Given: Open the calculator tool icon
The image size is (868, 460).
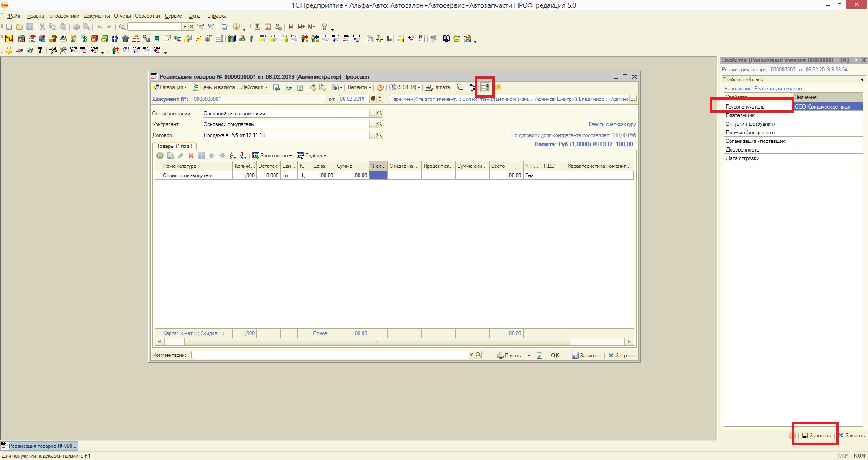Looking at the screenshot, I should click(x=257, y=27).
